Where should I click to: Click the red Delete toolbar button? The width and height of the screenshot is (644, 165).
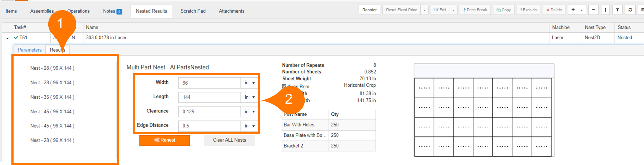pos(554,10)
